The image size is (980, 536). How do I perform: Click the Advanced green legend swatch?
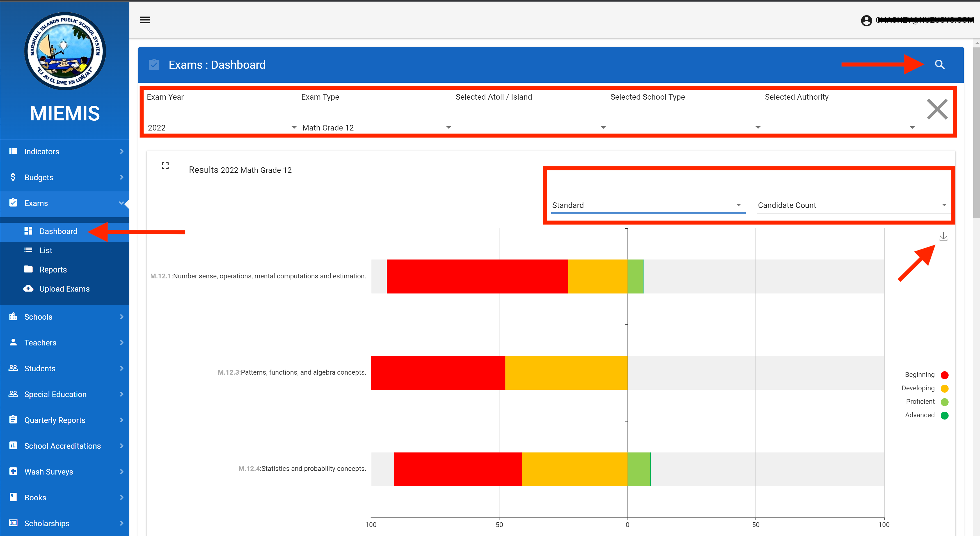click(x=944, y=415)
